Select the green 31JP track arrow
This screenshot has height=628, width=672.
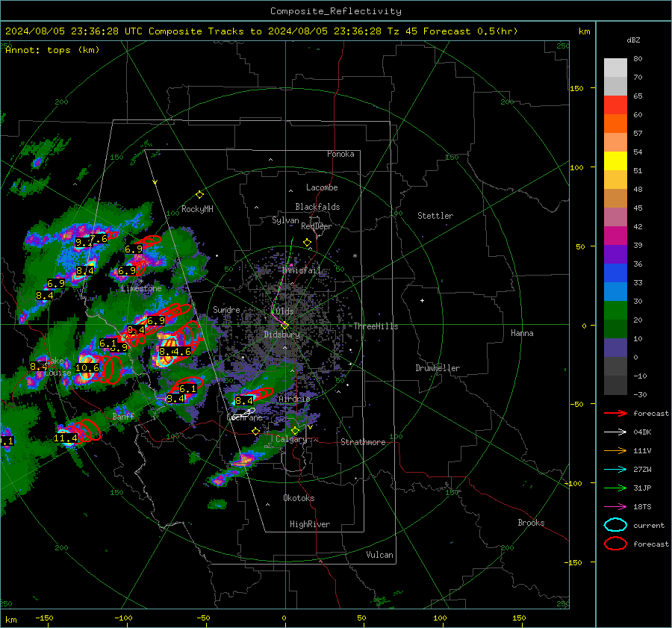click(615, 488)
